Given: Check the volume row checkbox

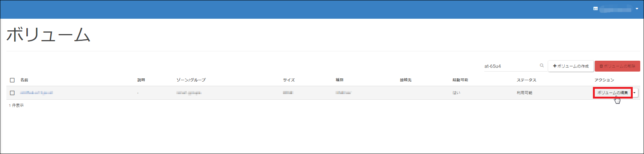Looking at the screenshot, I should [12, 93].
